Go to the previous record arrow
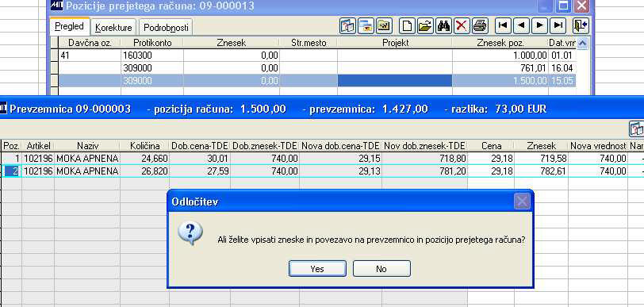This screenshot has width=644, height=307. tap(521, 25)
